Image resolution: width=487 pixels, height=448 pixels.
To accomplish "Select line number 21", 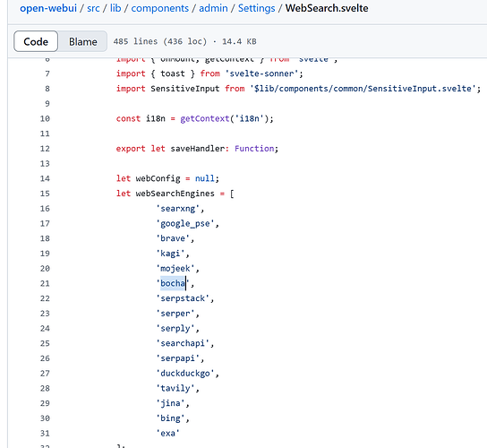I will [45, 283].
